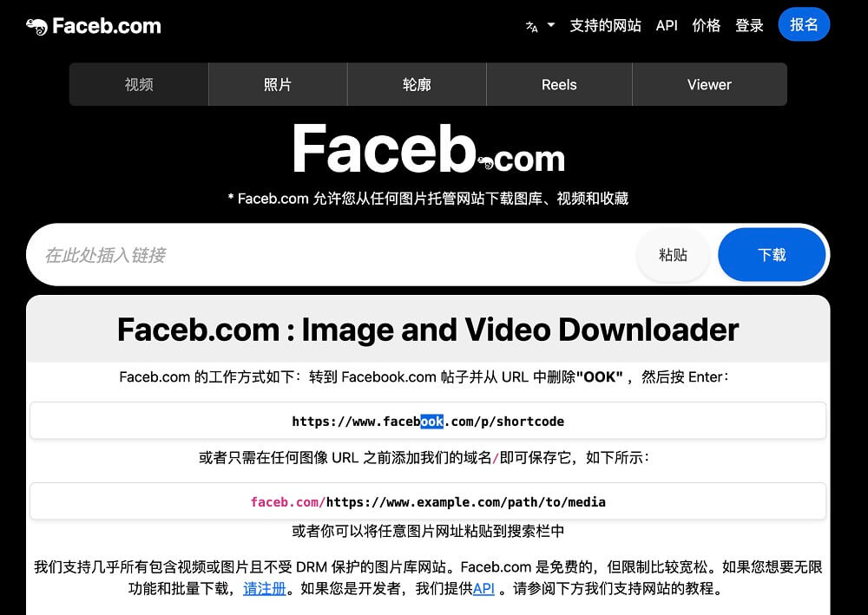
Task: Open the Faceb.com header home link
Action: pyautogui.click(x=94, y=26)
